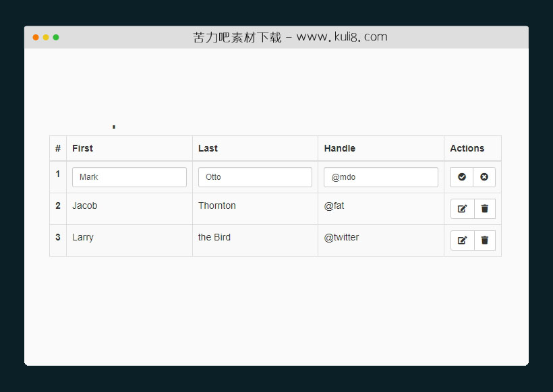This screenshot has height=392, width=553.
Task: Click the last name field containing Otto
Action: pyautogui.click(x=255, y=177)
